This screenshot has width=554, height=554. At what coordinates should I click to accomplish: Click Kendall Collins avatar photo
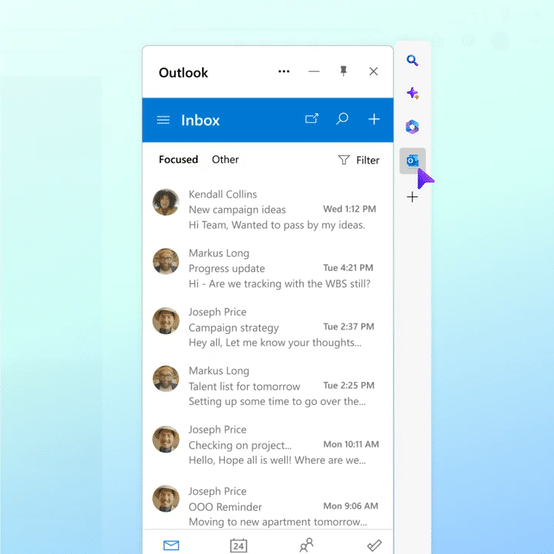pyautogui.click(x=166, y=202)
